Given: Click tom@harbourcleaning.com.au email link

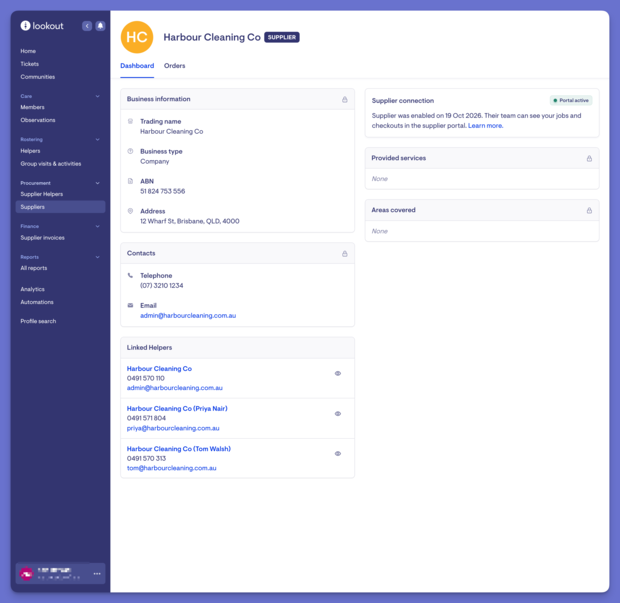Looking at the screenshot, I should 172,468.
